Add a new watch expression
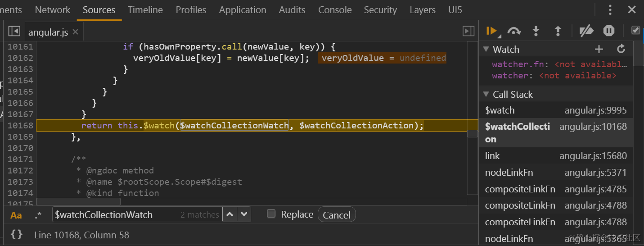Viewport: 644px width, 246px height. (x=599, y=49)
